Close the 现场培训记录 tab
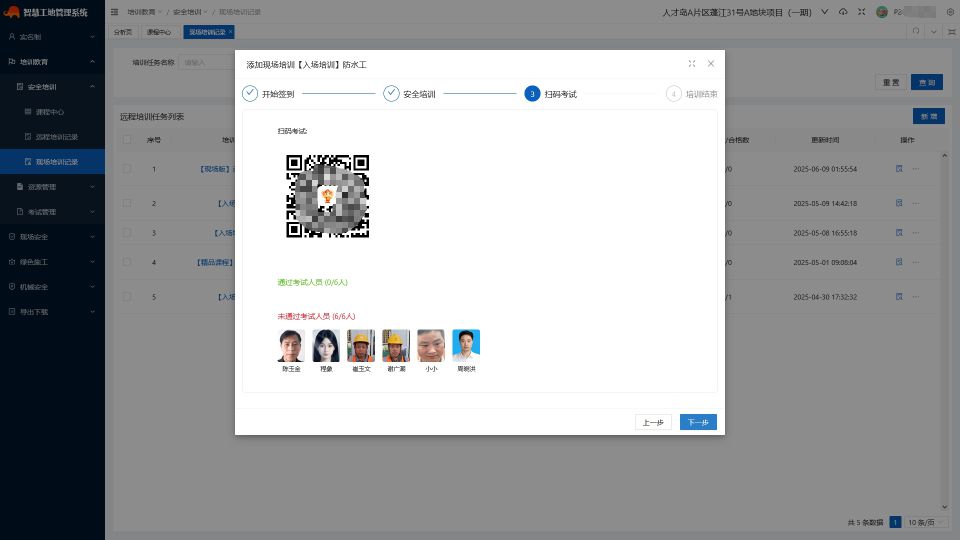Image resolution: width=960 pixels, height=540 pixels. (230, 32)
